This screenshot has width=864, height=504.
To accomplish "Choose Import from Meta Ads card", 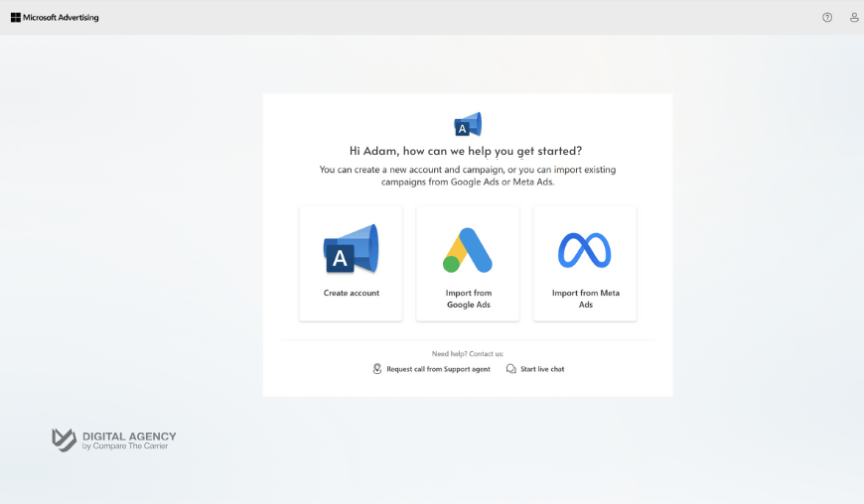I will coord(585,264).
